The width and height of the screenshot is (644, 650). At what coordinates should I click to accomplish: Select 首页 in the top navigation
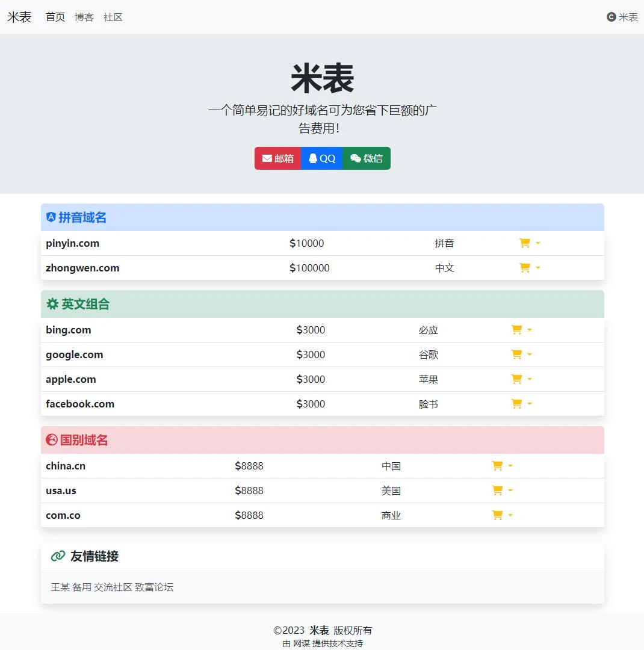pyautogui.click(x=55, y=17)
